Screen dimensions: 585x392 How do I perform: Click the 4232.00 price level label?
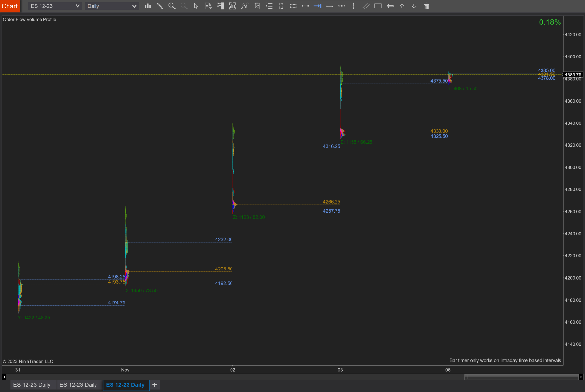pos(224,240)
